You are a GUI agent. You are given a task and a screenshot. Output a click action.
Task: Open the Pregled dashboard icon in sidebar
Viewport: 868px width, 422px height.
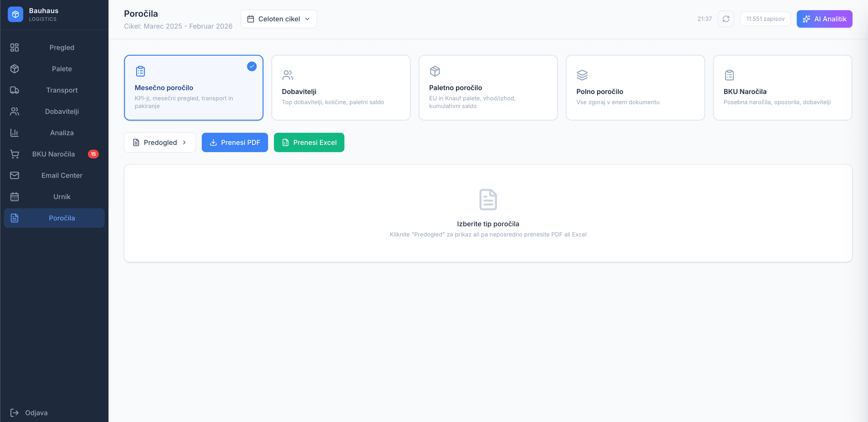point(15,47)
